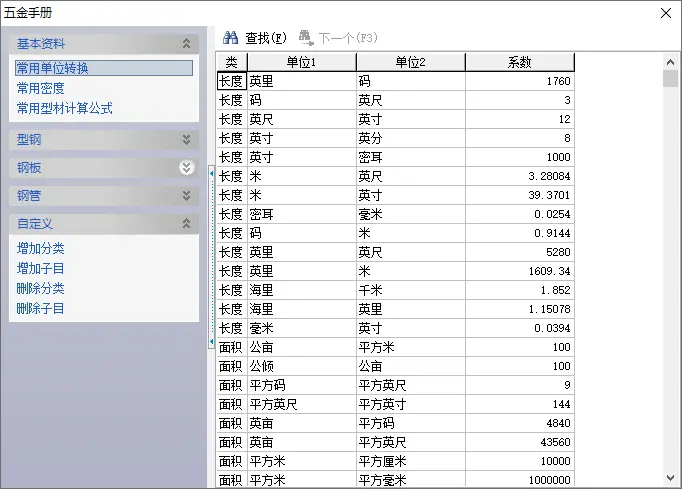The height and width of the screenshot is (489, 682).
Task: Click 增加子目 link
Action: (40, 268)
